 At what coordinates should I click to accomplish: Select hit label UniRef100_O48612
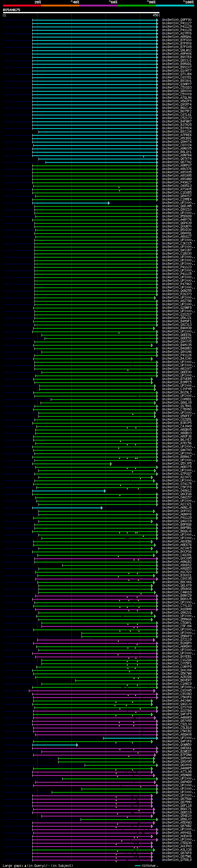176,491
